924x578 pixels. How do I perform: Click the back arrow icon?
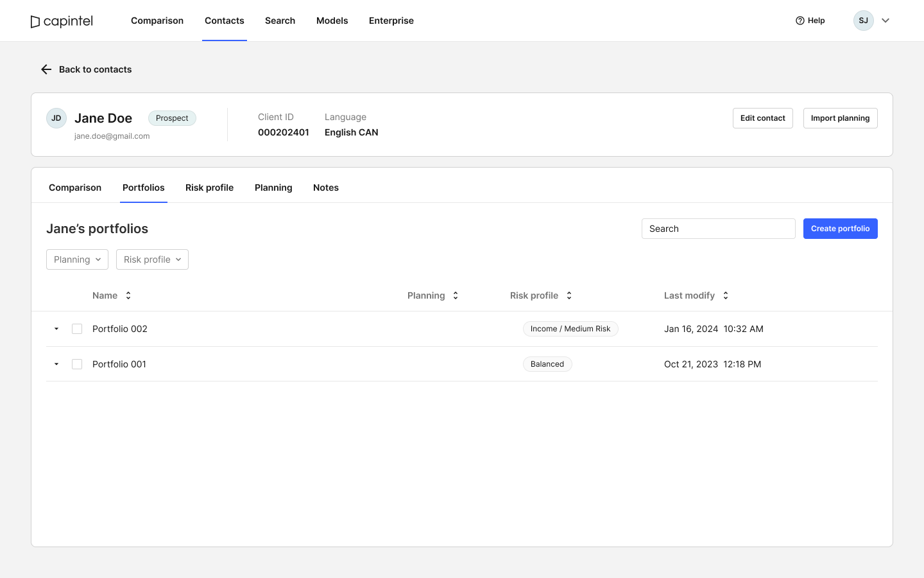[x=46, y=69]
